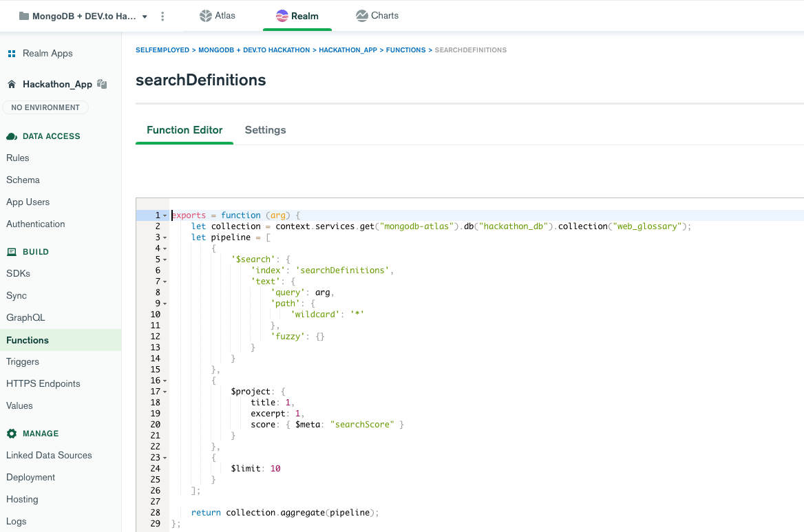
Task: Select the Function Editor tab
Action: [184, 130]
